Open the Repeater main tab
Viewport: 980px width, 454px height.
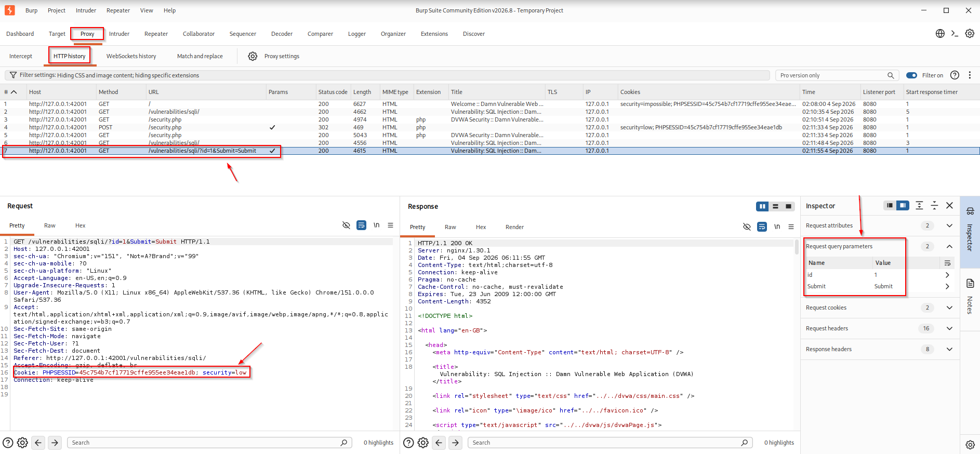pos(156,34)
